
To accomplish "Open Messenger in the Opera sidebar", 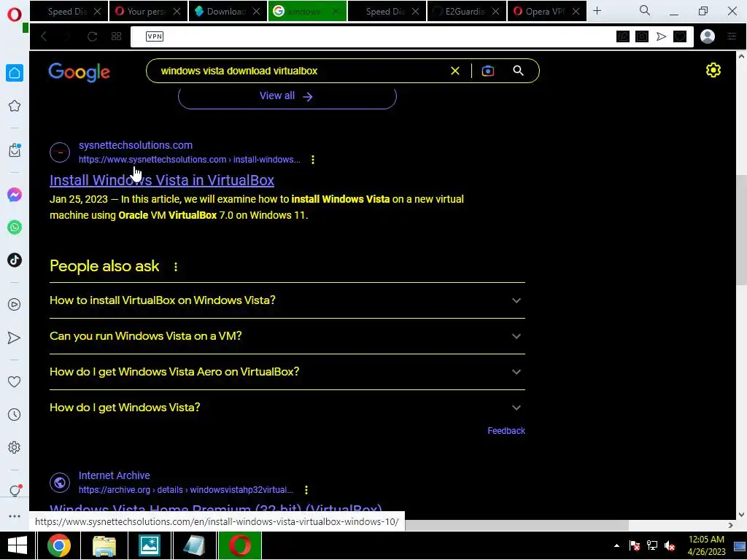I will click(x=15, y=195).
